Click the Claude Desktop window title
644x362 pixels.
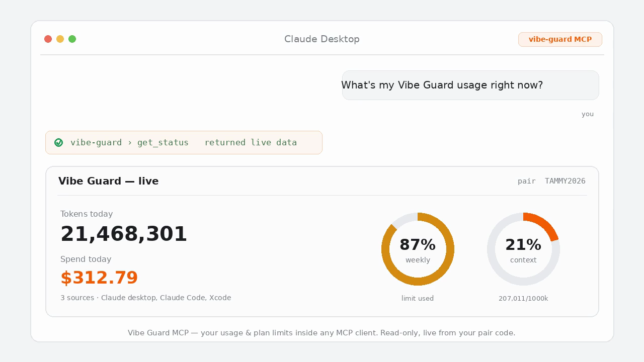[322, 39]
